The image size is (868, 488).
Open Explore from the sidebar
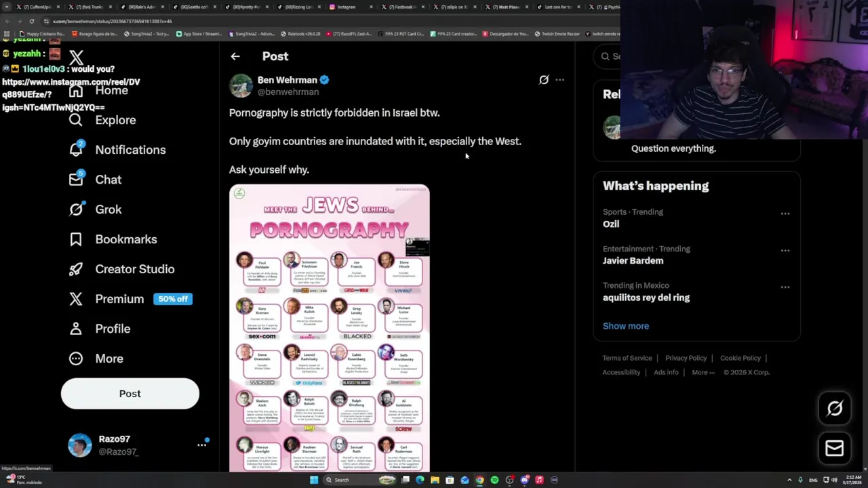[102, 120]
